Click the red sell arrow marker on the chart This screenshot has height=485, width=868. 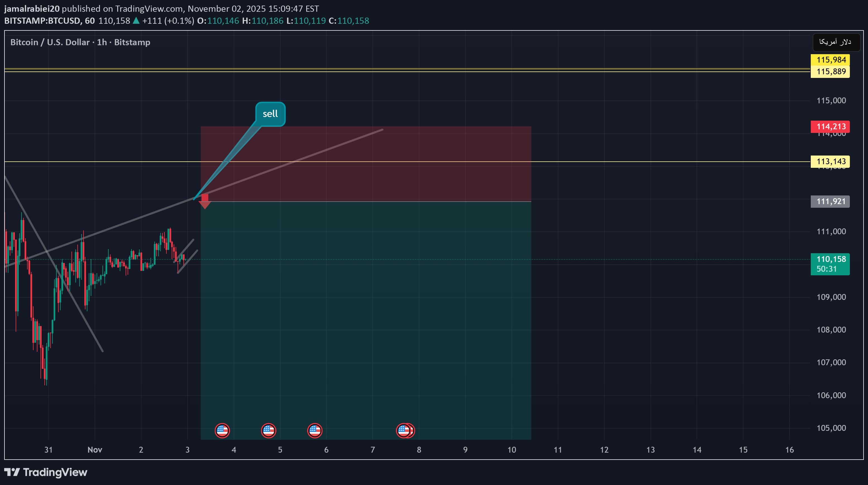[x=205, y=200]
